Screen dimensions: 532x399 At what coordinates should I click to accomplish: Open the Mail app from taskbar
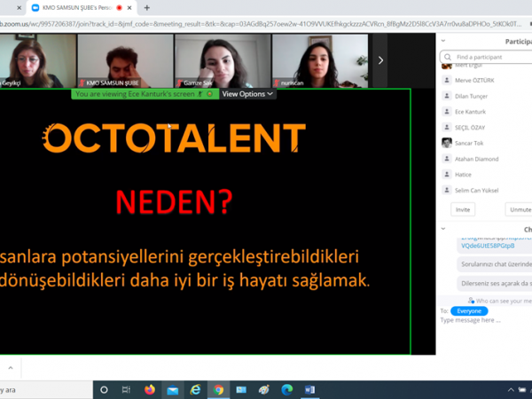click(x=173, y=390)
